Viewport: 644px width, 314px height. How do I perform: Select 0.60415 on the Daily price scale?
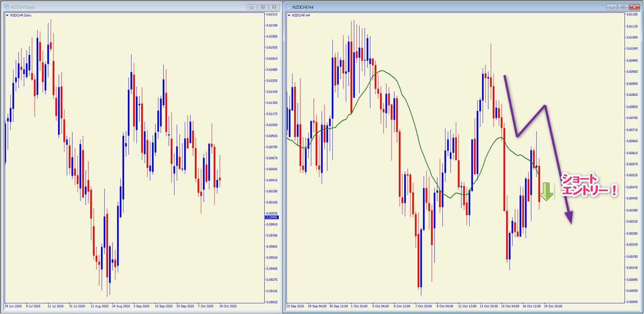[272, 180]
